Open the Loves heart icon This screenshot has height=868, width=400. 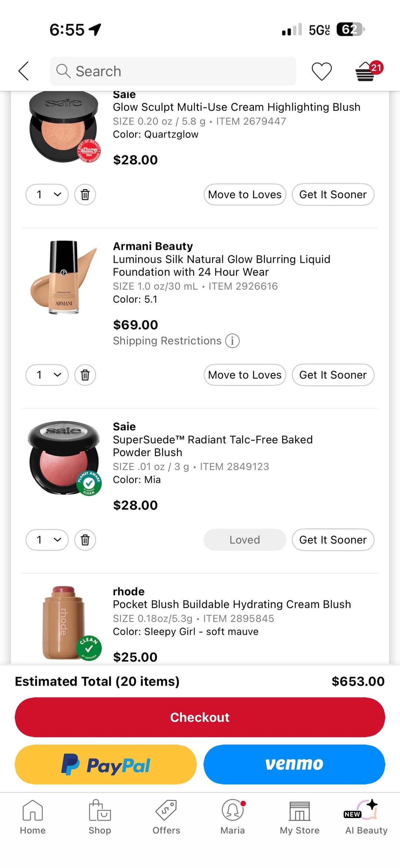(x=321, y=71)
